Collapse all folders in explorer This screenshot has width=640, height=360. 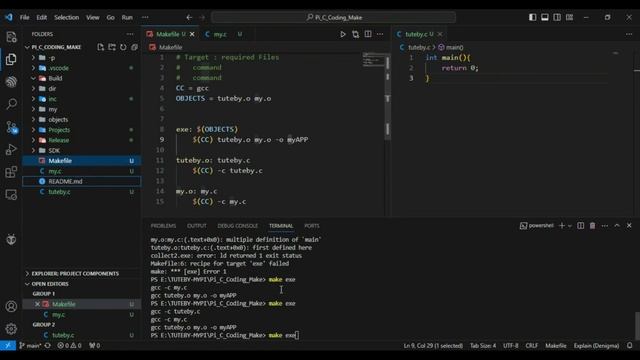(x=134, y=47)
